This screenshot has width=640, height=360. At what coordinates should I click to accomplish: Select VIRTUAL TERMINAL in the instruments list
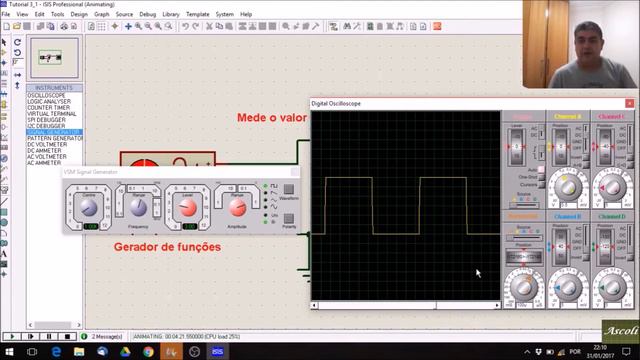54,114
